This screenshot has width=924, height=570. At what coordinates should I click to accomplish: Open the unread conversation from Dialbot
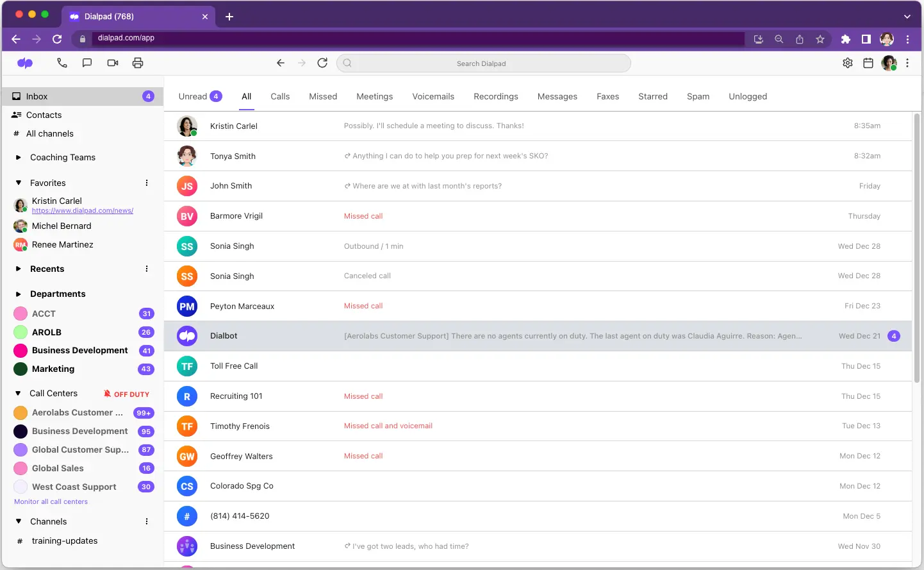(449, 335)
